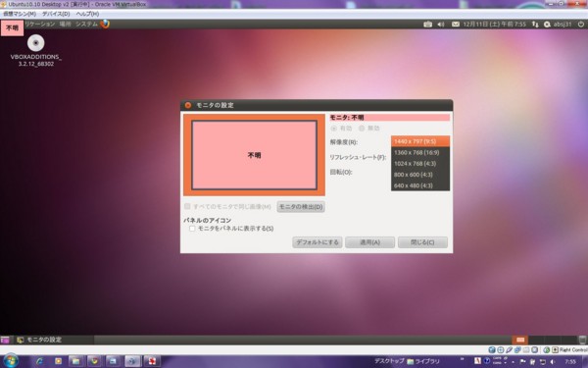Choose 640 x 480 (4:3) resolution option

tap(420, 185)
